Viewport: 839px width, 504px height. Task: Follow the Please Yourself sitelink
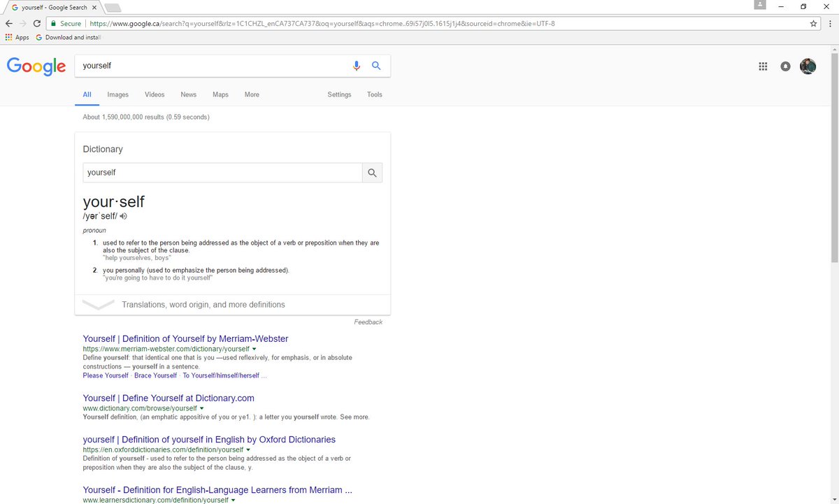(x=106, y=375)
